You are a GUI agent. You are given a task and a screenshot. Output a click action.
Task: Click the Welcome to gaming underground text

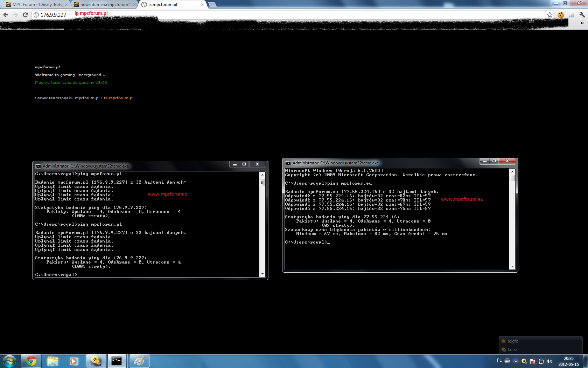tap(71, 75)
